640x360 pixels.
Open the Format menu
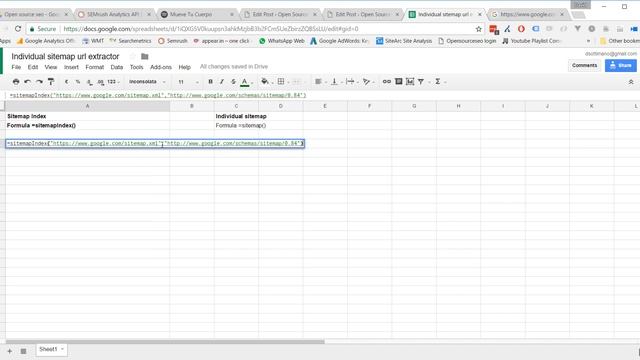(95, 67)
